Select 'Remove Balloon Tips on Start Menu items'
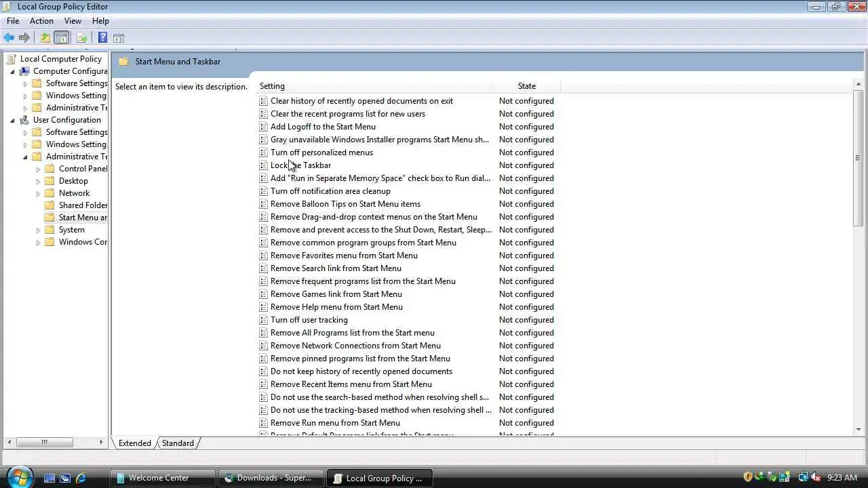This screenshot has height=488, width=868. point(345,204)
